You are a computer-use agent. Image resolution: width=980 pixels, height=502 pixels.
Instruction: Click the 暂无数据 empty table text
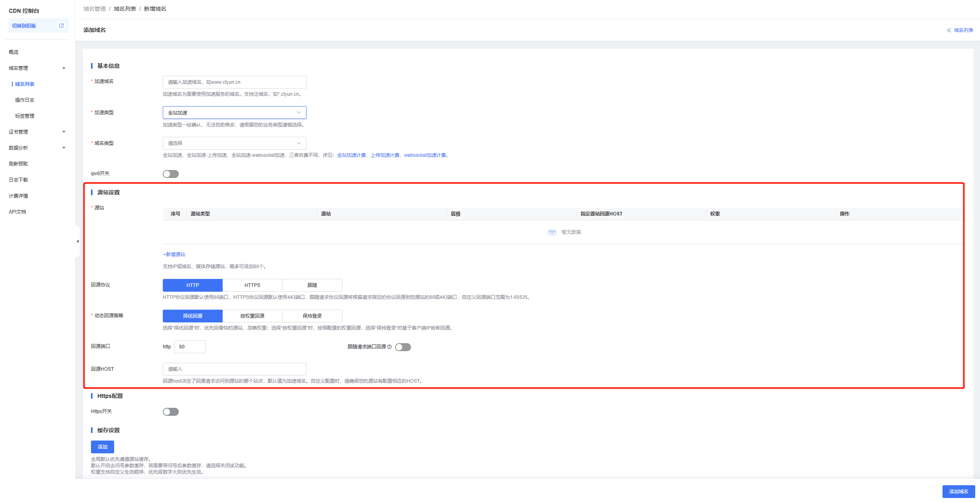(x=571, y=232)
